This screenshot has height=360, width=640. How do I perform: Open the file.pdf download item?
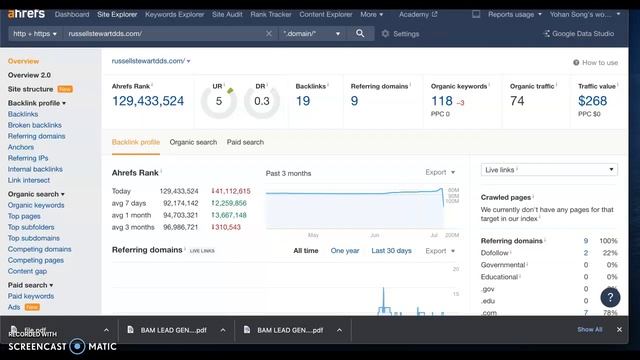click(29, 330)
